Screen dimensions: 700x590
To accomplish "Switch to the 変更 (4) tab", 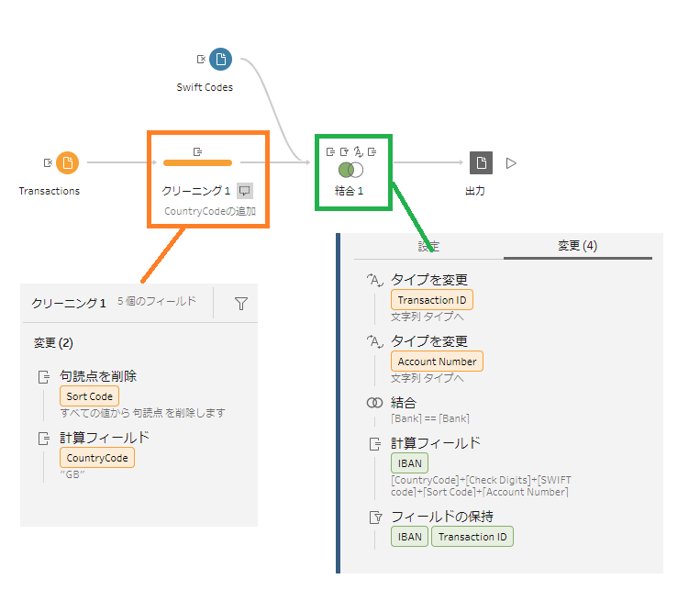I will pos(578,246).
